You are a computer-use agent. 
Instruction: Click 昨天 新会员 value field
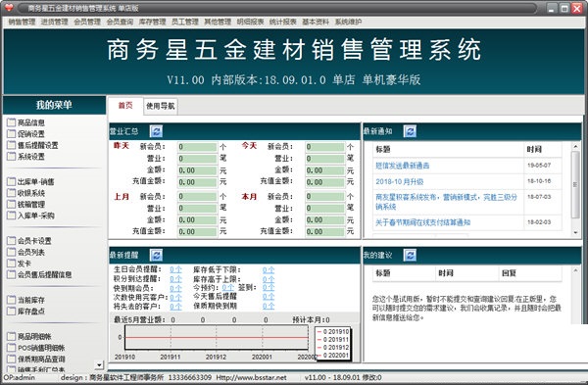[x=197, y=147]
